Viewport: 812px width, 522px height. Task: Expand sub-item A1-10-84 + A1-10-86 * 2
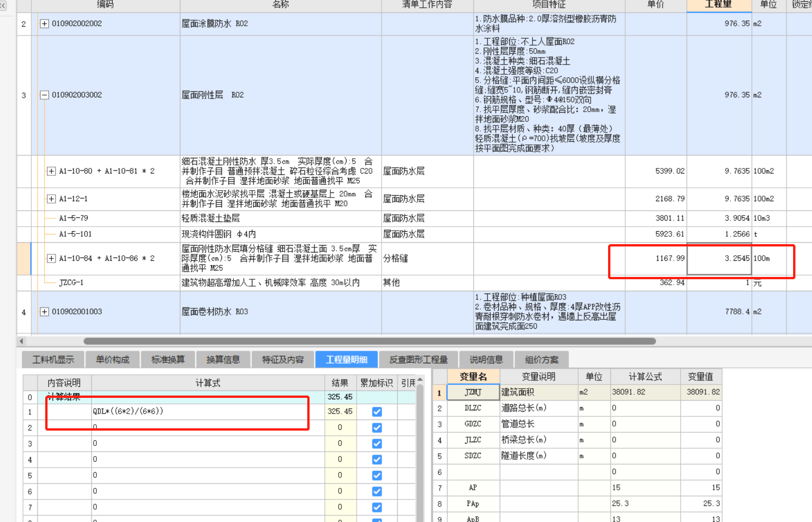coord(51,258)
